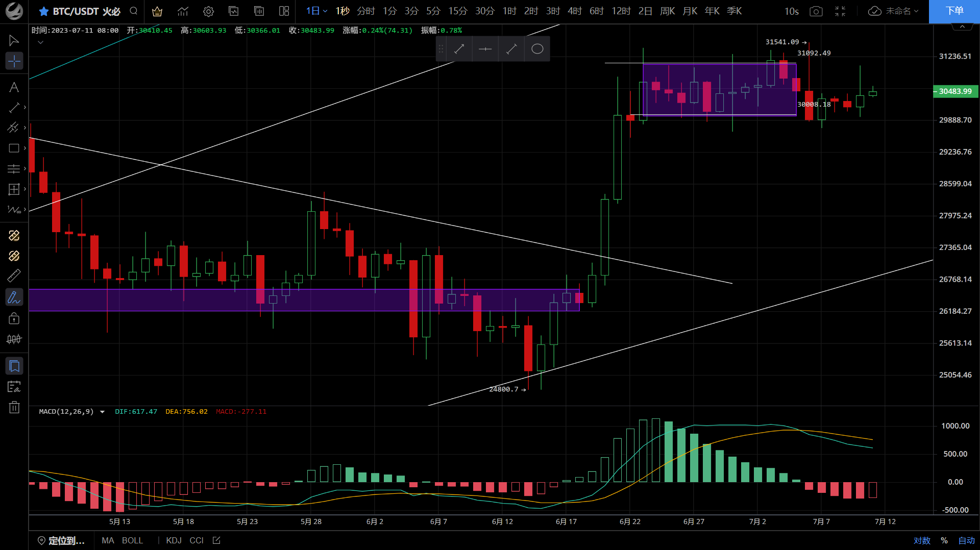Click the first eraser/bandage tool icon
980x550 pixels.
click(14, 235)
